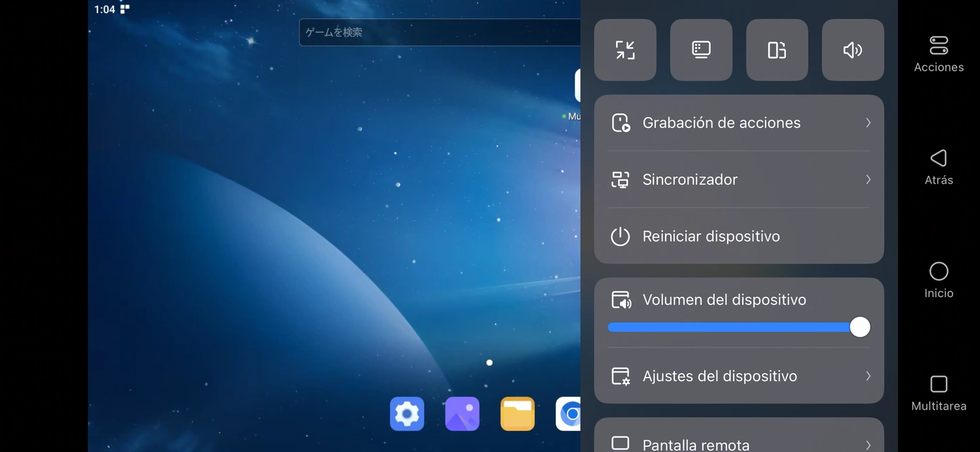Open the Sincronizador option
Image resolution: width=980 pixels, height=452 pixels.
(x=739, y=180)
